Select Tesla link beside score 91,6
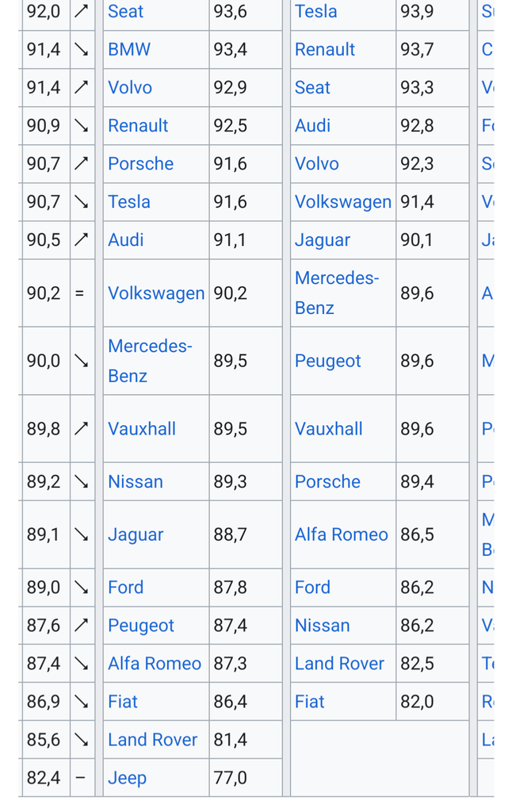The height and width of the screenshot is (812, 512). coord(129,201)
